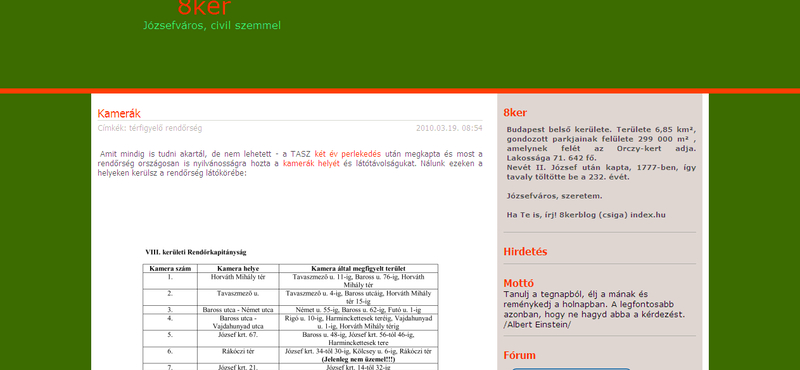Click the blue forum button below Fórum
800x370 pixels.
coord(571,368)
